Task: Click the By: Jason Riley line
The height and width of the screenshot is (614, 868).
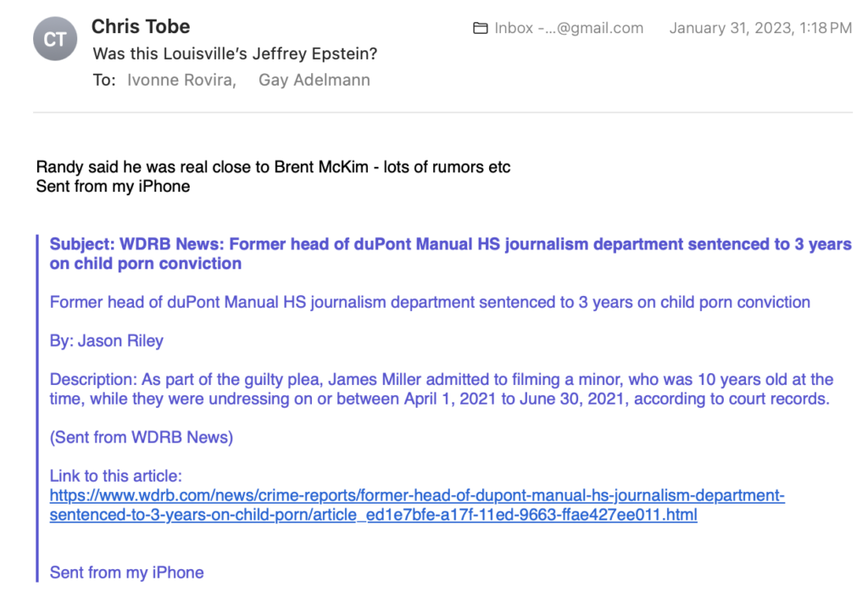Action: 106,340
